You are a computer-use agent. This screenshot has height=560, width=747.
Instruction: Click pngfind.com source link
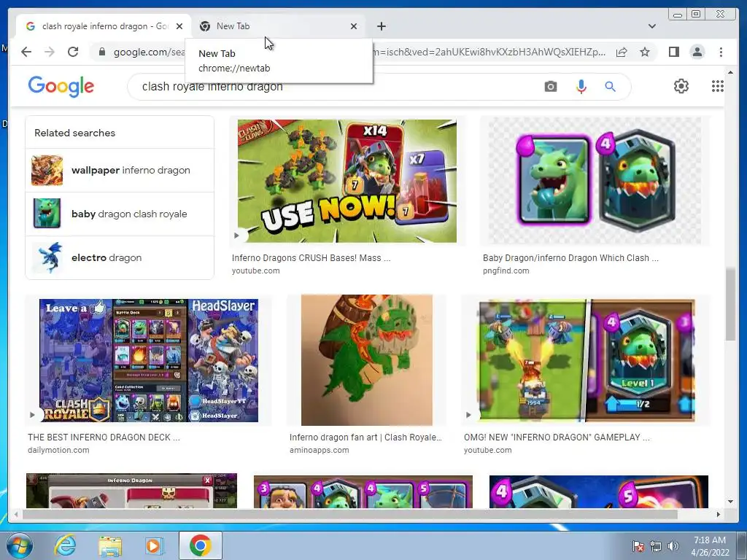[506, 271]
